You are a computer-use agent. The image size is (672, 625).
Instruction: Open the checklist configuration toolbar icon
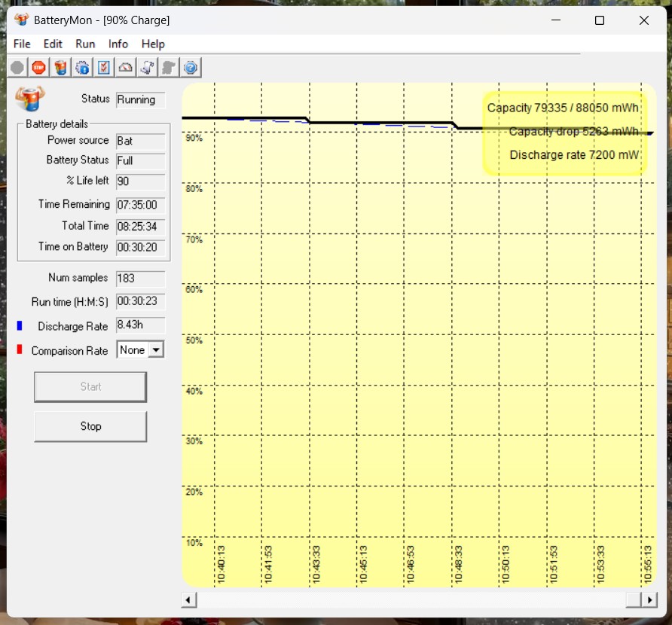[104, 68]
